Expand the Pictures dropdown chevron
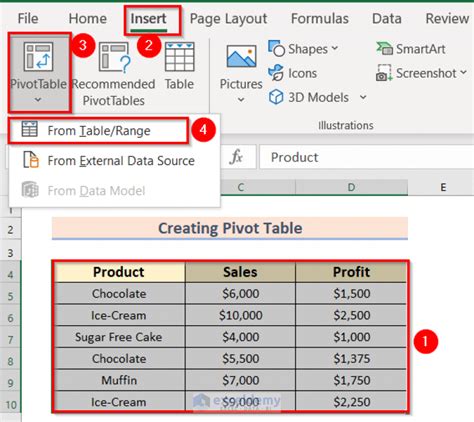 pyautogui.click(x=241, y=100)
